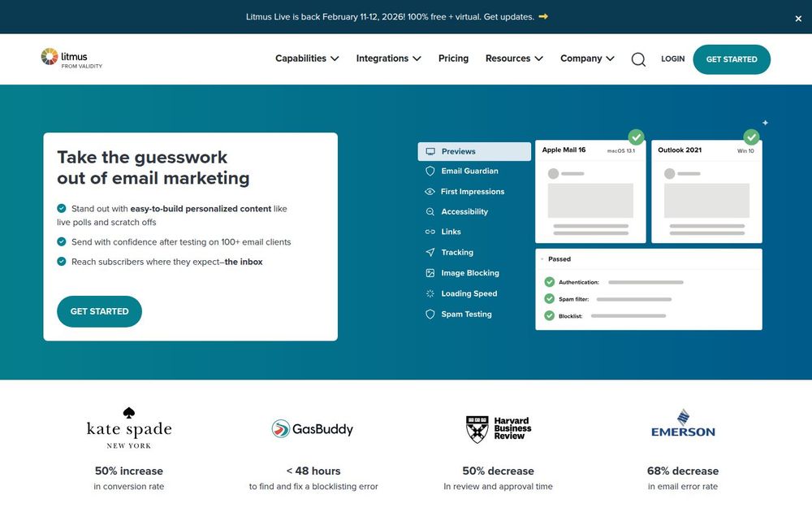Click GET STARTED in the header
The image size is (812, 508).
(x=732, y=59)
